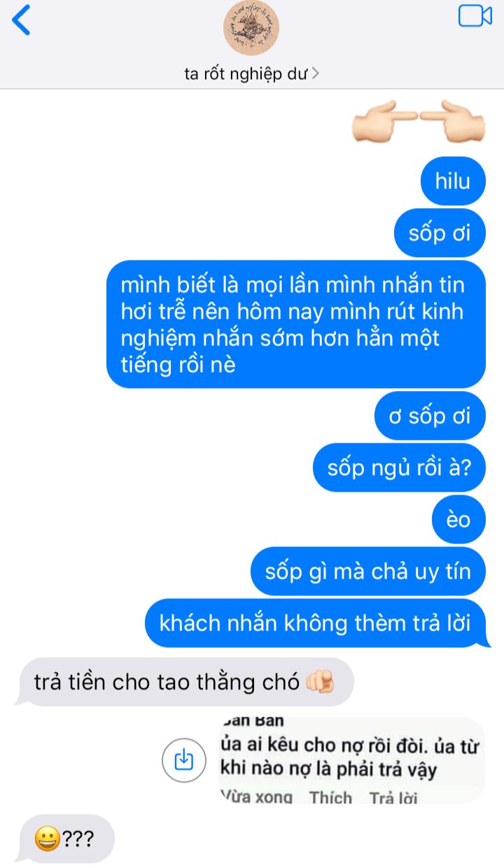Tap the "sốp gì mà chả uy tín" message
504x868 pixels.
tap(368, 571)
